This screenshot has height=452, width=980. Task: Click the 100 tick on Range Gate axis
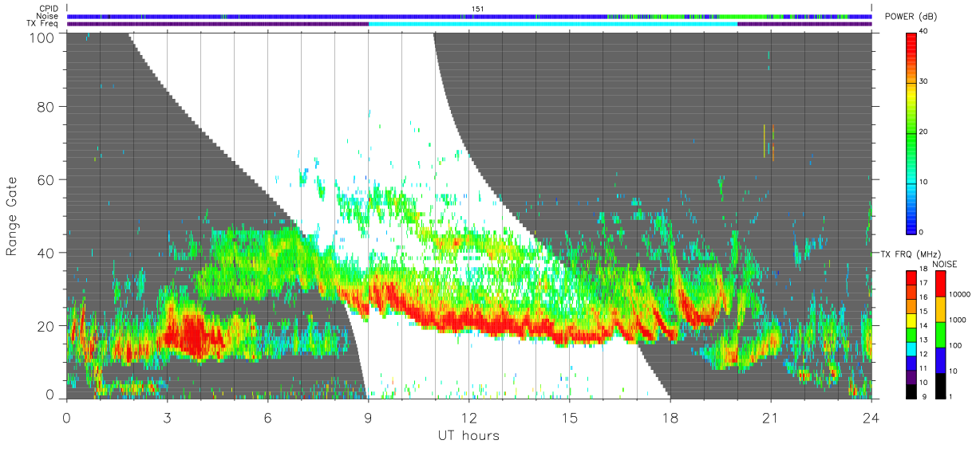pos(41,37)
